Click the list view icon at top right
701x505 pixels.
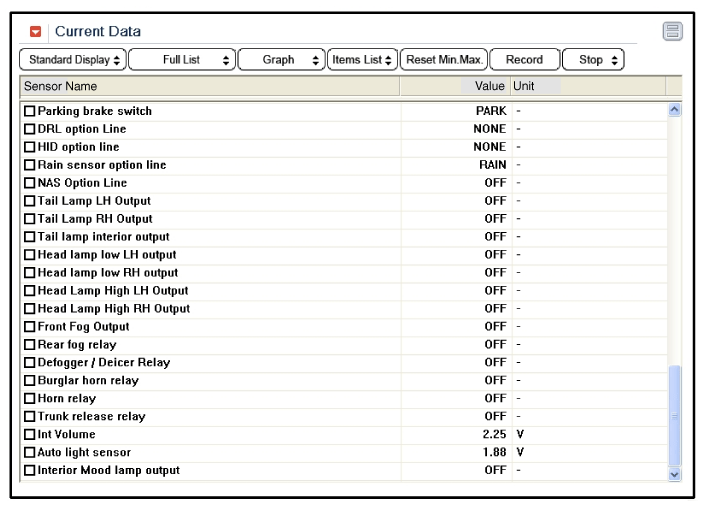click(x=673, y=32)
